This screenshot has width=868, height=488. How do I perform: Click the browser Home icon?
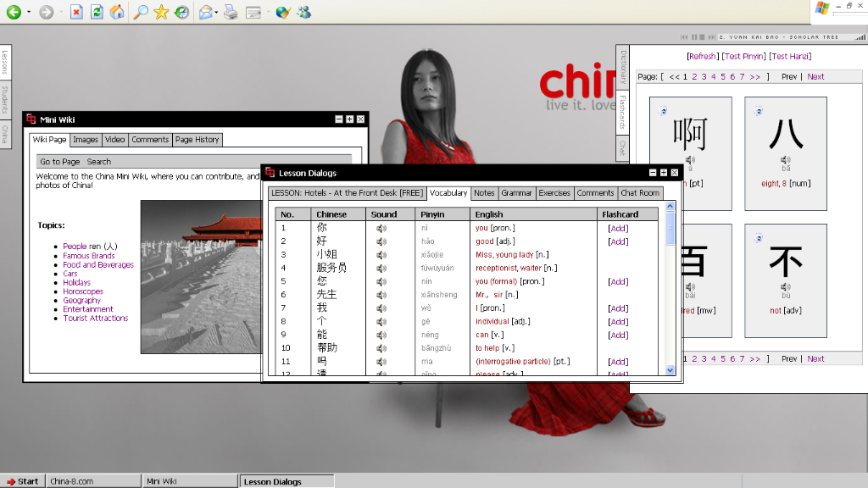pyautogui.click(x=118, y=12)
